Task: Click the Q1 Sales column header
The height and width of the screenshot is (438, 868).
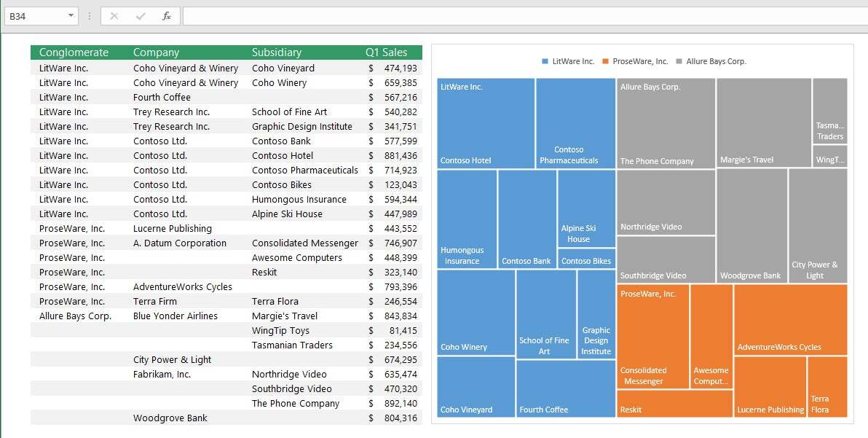Action: click(x=387, y=52)
